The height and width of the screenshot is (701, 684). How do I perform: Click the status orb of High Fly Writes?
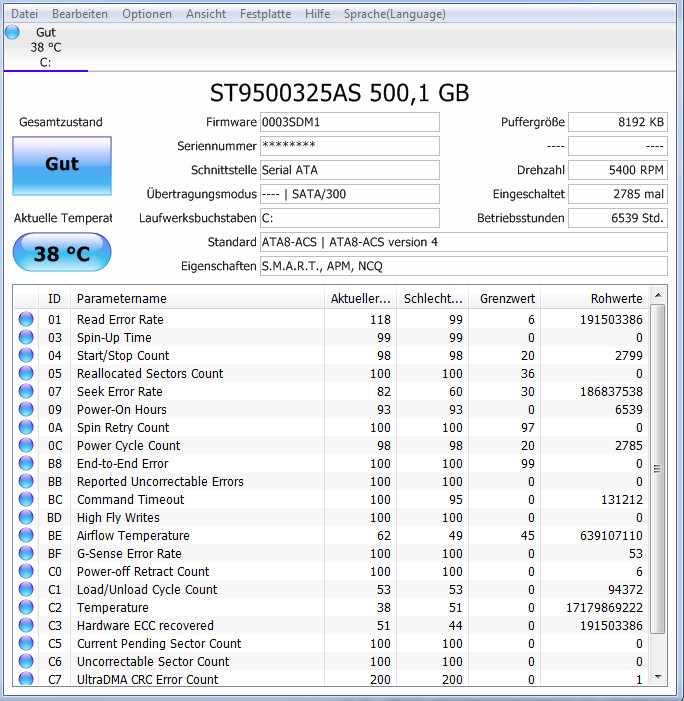pyautogui.click(x=26, y=517)
